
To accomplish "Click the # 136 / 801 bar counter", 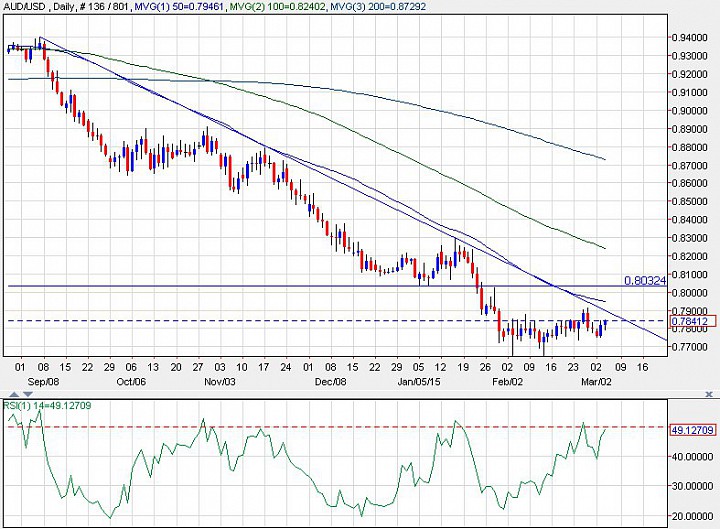I will point(105,7).
